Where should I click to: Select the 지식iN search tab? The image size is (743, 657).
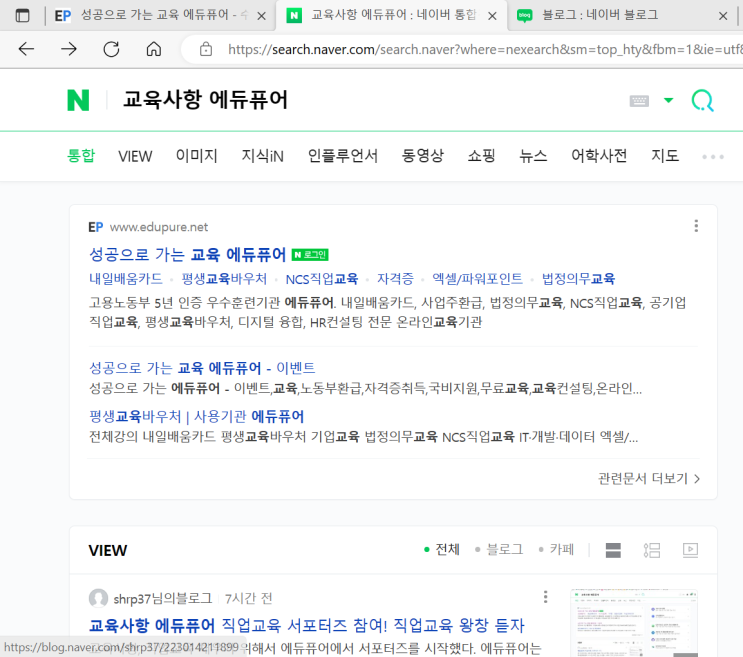[263, 155]
